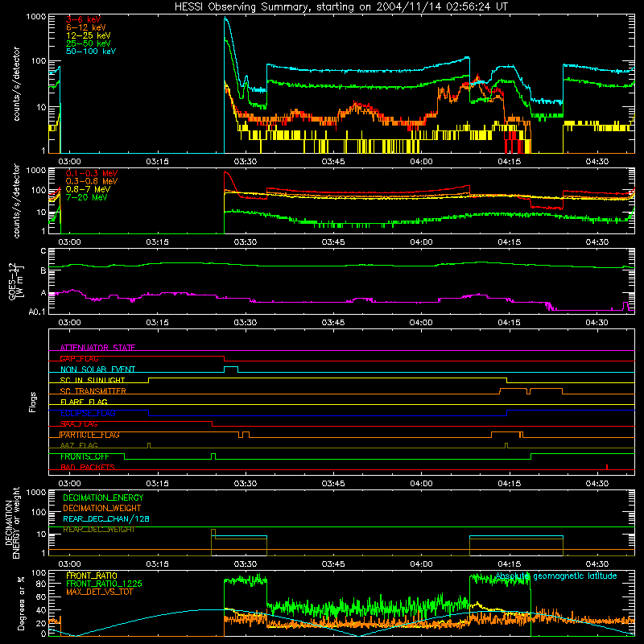Select the SC_IN_SUNLIGHT flag label
The image size is (644, 644).
93,380
